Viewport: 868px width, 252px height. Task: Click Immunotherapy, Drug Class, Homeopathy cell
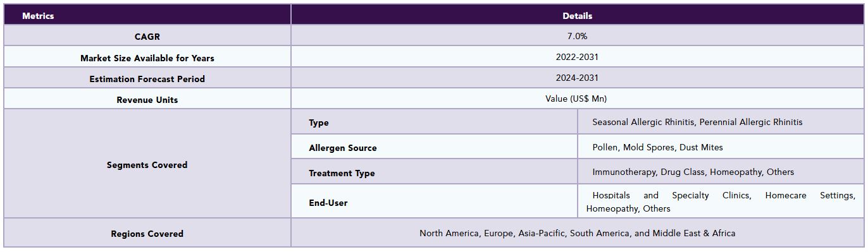[x=721, y=172]
